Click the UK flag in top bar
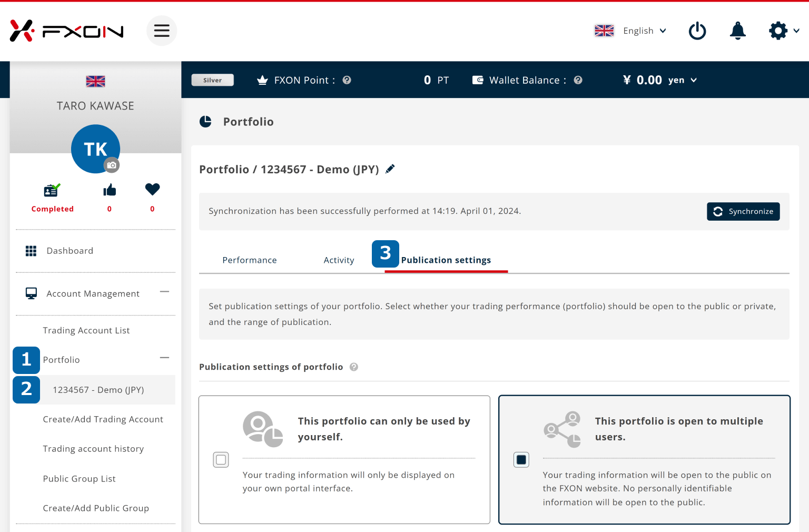Screen dimensions: 809x532 pos(604,31)
